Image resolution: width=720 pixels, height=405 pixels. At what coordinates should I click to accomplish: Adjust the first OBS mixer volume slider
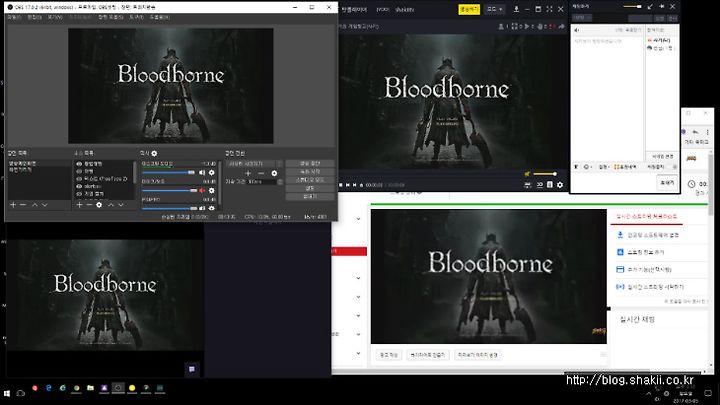pyautogui.click(x=169, y=173)
